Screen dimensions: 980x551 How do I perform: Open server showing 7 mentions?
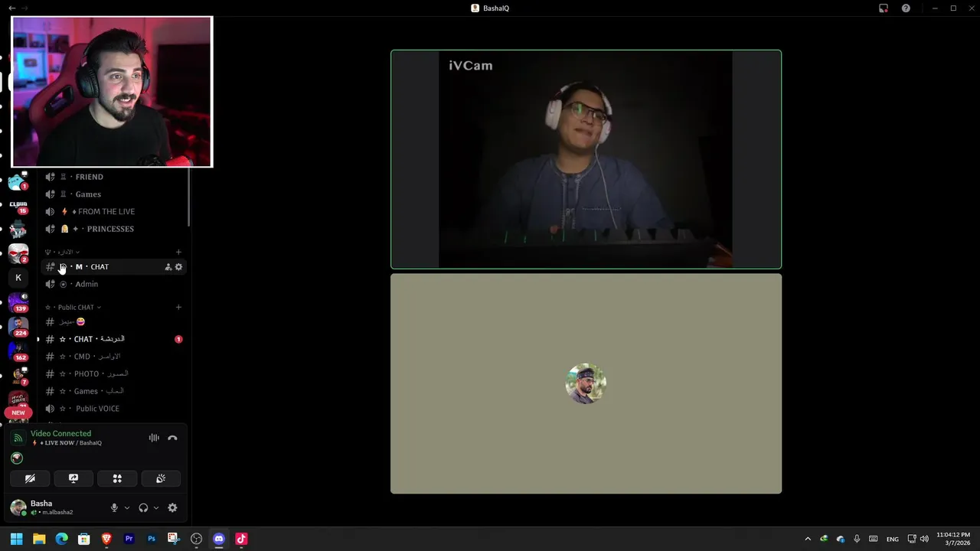[18, 376]
